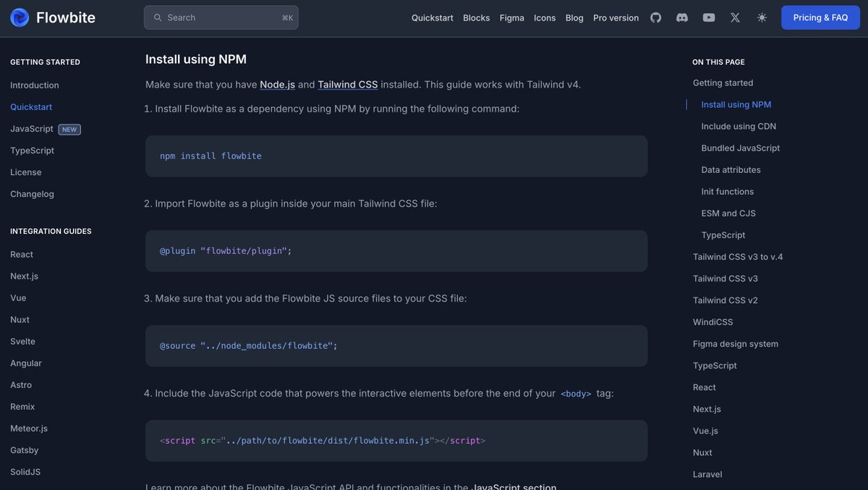The height and width of the screenshot is (490, 868).
Task: Jump to Vue.js in On This Page
Action: [705, 431]
